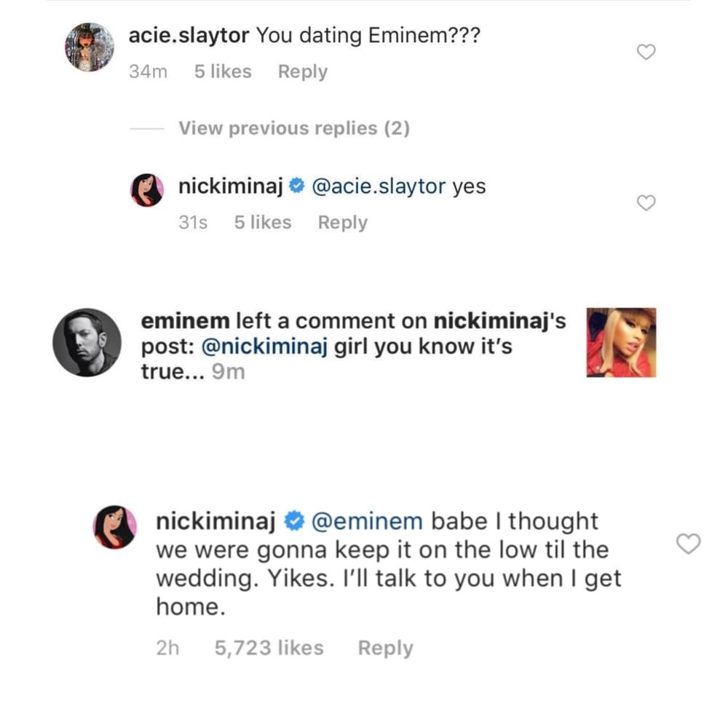The image size is (728, 728).
Task: Reply to acie.slaytor's comment
Action: pos(303,72)
